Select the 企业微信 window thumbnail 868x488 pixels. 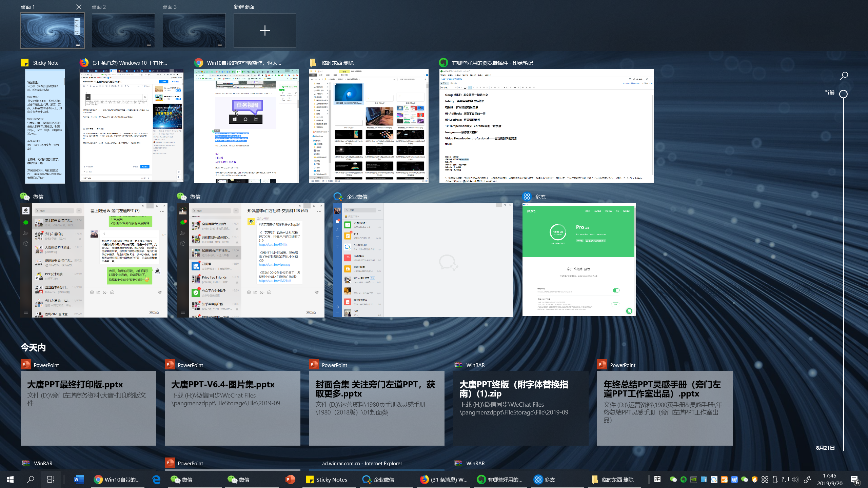pos(423,260)
